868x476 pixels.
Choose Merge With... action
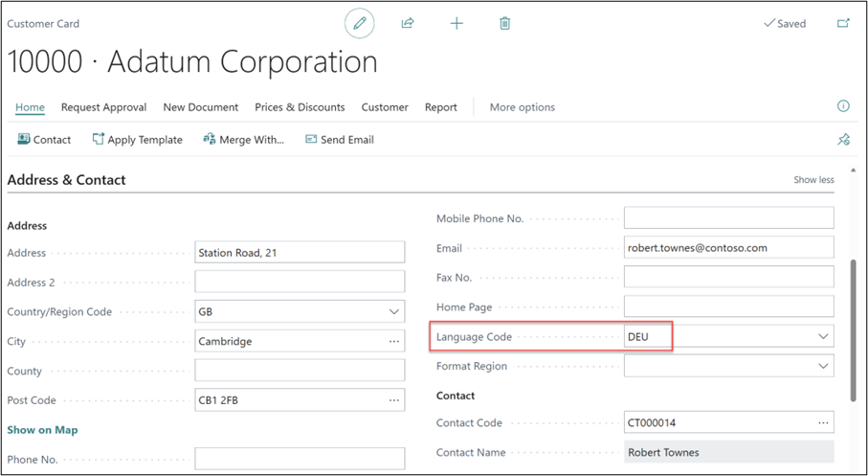(244, 140)
